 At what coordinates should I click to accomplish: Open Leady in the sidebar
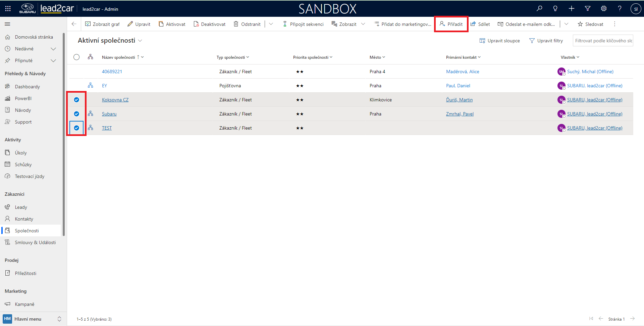21,207
